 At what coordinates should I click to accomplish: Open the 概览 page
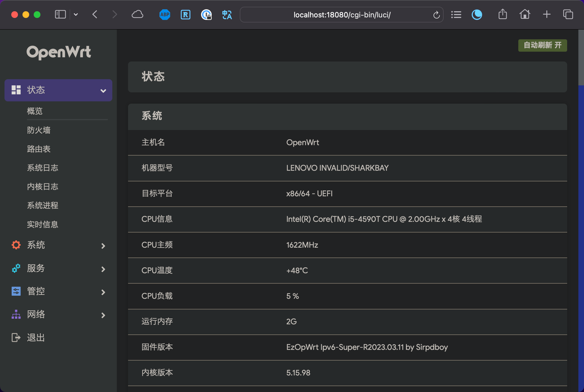[35, 111]
